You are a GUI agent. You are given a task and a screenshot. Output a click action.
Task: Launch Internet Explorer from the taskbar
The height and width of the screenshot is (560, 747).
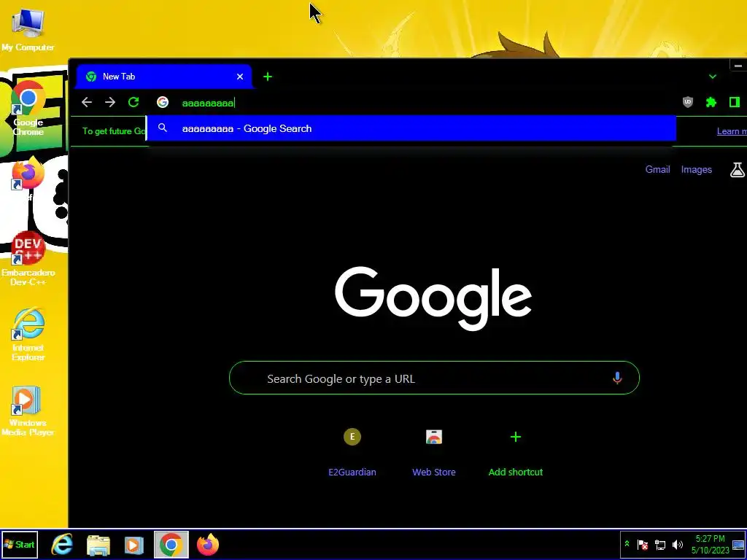(x=63, y=544)
